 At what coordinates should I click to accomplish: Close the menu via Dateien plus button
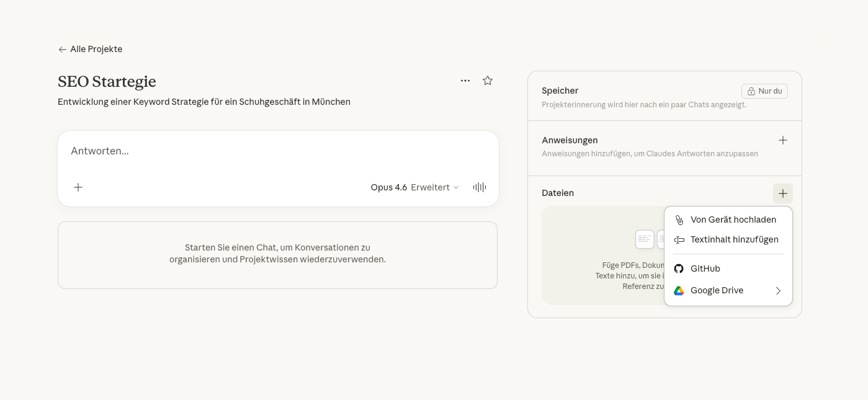pyautogui.click(x=782, y=193)
